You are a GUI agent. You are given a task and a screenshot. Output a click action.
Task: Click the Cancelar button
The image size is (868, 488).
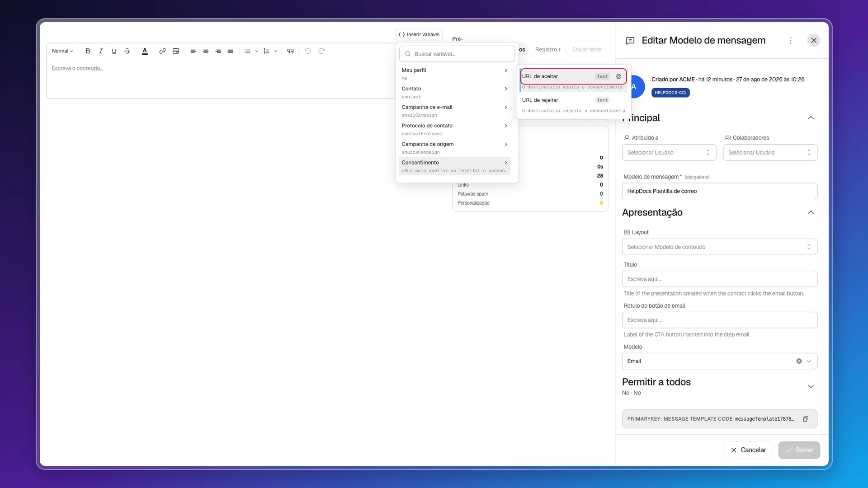748,450
